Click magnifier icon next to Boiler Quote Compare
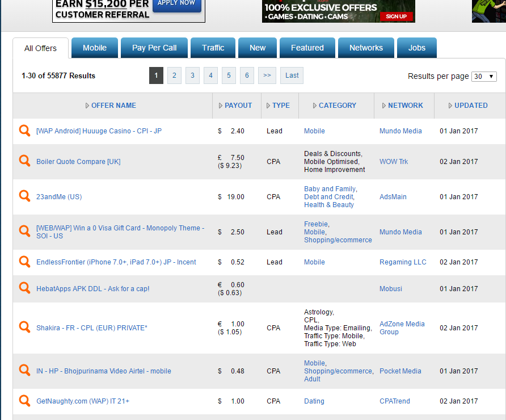The height and width of the screenshot is (420, 506). pos(24,161)
